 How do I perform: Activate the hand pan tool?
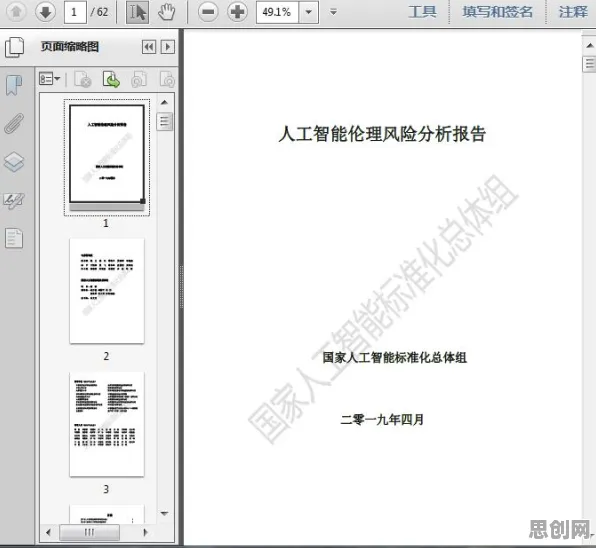click(x=167, y=12)
